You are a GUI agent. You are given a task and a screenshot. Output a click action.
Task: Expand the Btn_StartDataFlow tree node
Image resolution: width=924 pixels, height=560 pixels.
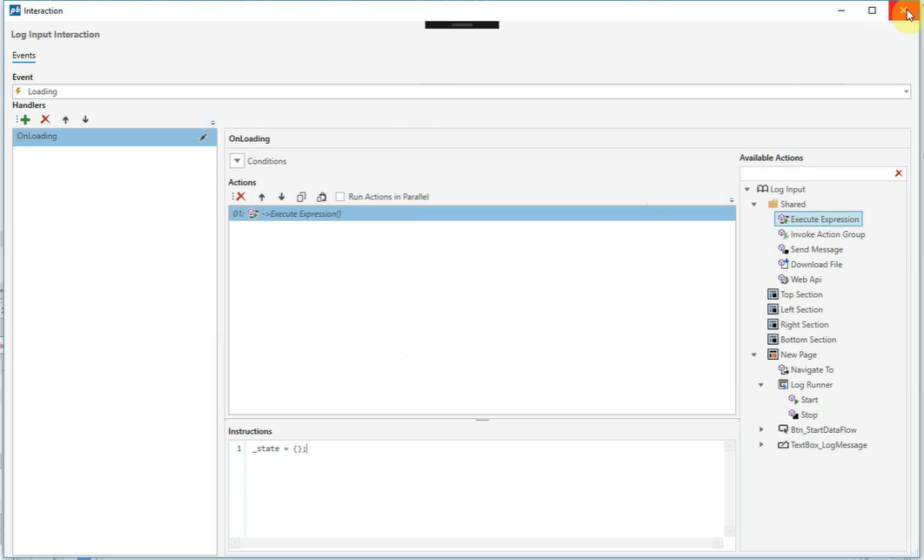pyautogui.click(x=761, y=429)
